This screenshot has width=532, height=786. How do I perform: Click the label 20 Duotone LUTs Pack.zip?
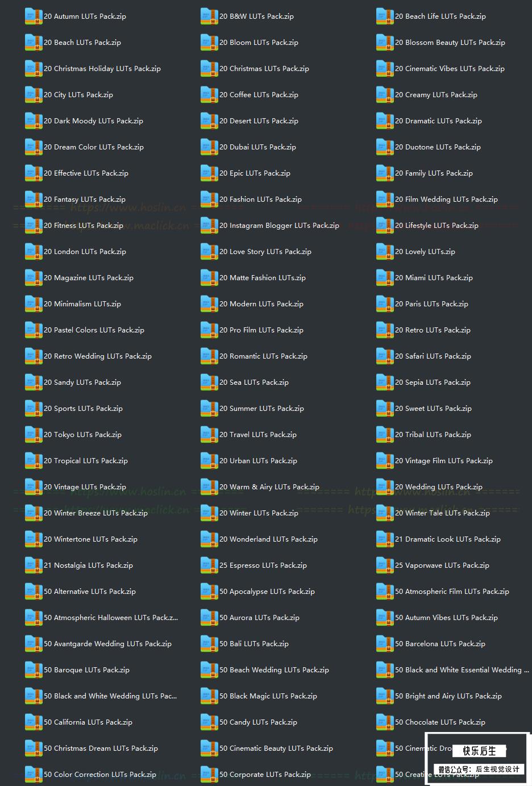438,147
